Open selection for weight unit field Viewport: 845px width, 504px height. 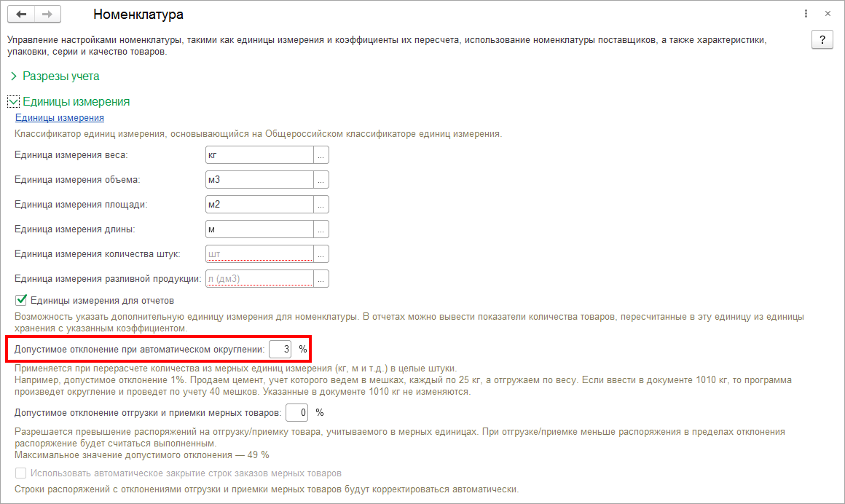(x=321, y=155)
